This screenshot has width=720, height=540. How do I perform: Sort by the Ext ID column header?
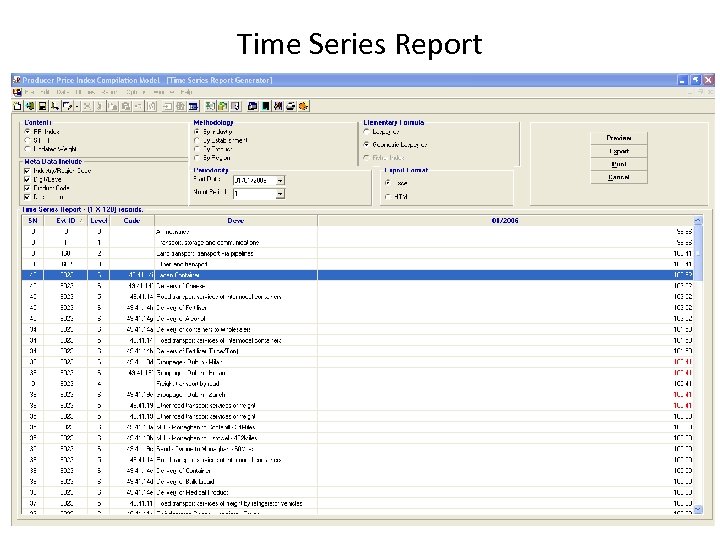coord(66,221)
